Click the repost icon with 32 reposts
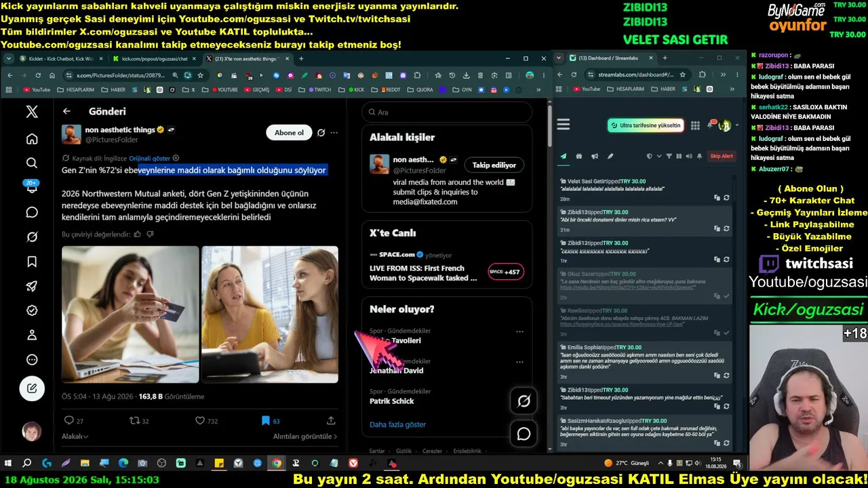The width and height of the screenshot is (868, 488). pyautogui.click(x=134, y=421)
